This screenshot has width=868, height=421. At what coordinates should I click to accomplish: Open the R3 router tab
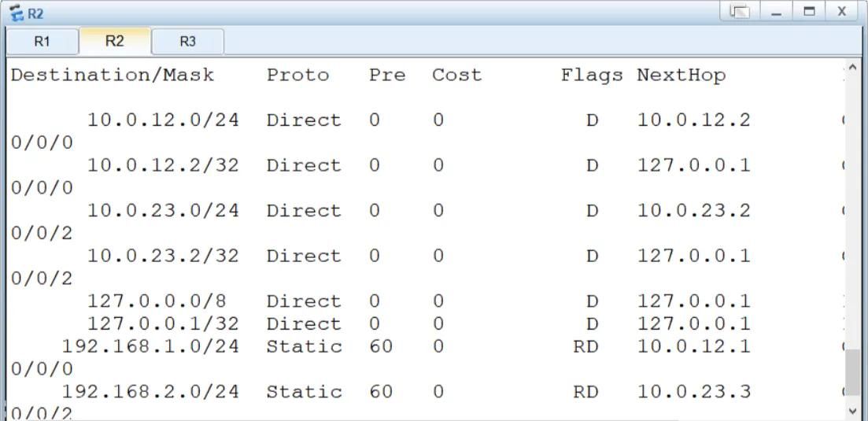pyautogui.click(x=187, y=42)
